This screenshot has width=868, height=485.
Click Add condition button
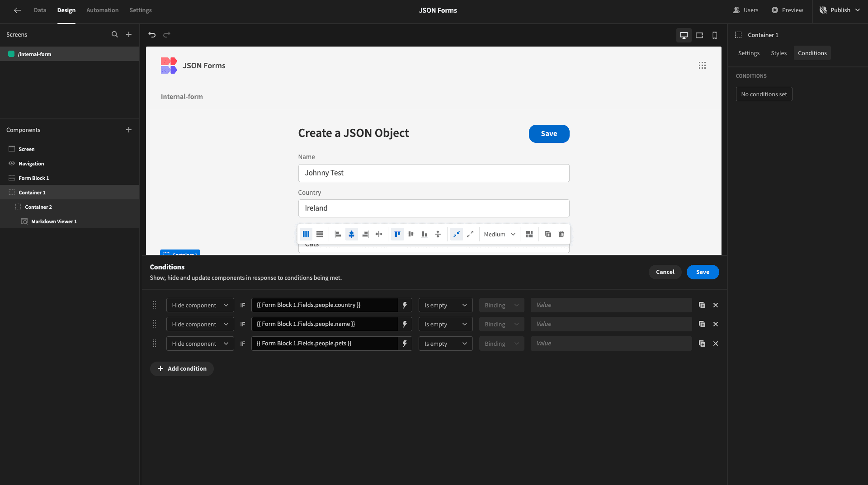coord(182,368)
